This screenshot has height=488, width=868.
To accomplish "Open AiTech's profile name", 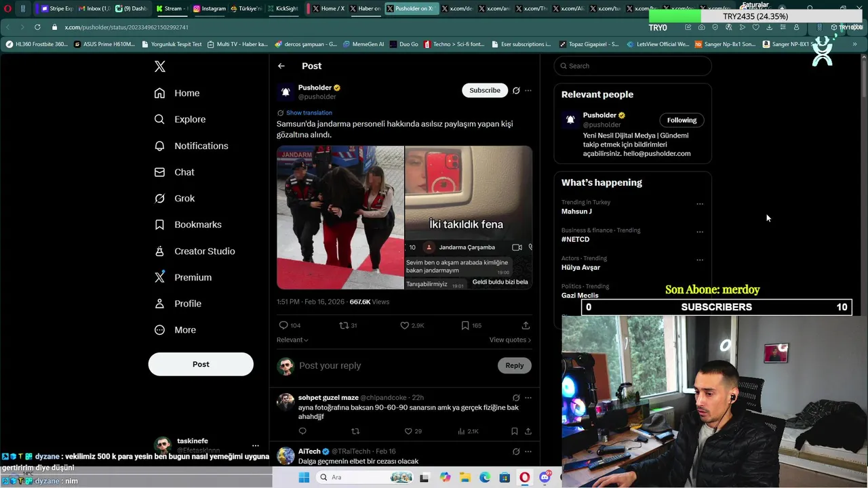I will (x=309, y=451).
